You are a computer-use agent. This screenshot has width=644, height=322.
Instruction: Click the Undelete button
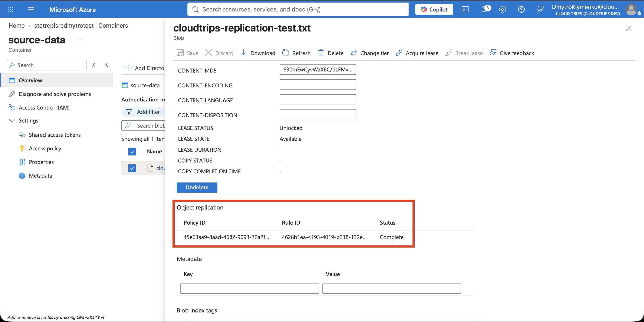pyautogui.click(x=197, y=187)
